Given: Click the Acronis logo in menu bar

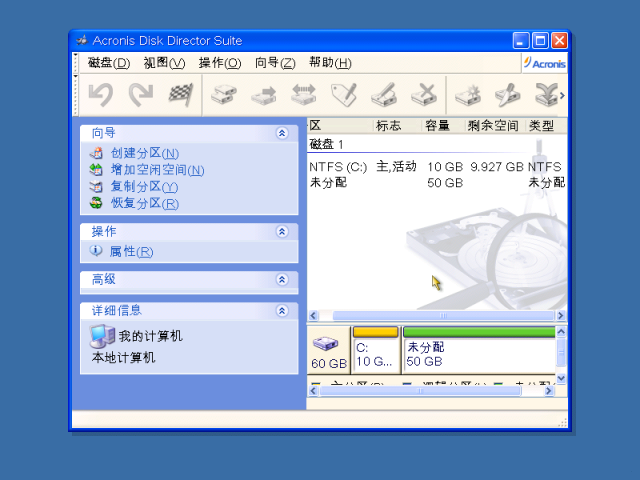Looking at the screenshot, I should (545, 63).
